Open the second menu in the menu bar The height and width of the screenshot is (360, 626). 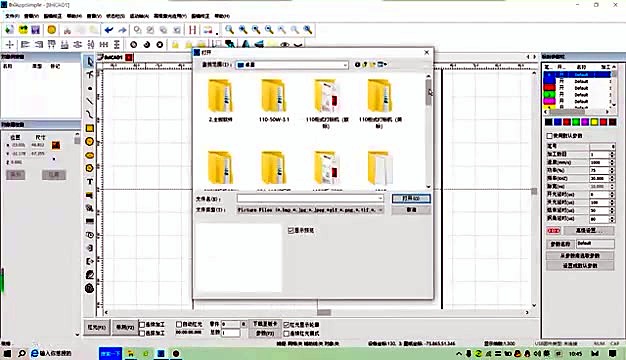pyautogui.click(x=31, y=16)
